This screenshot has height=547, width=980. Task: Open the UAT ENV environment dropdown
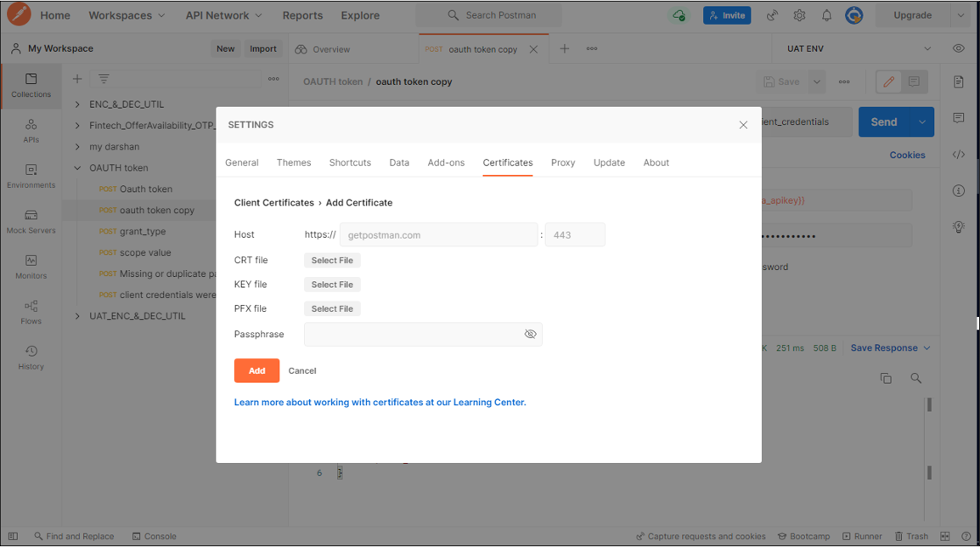click(858, 48)
